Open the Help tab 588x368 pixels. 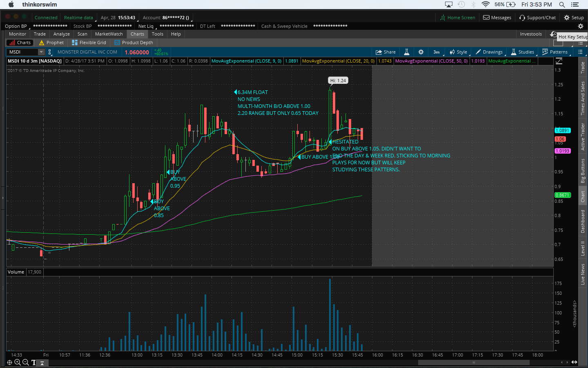(x=176, y=34)
